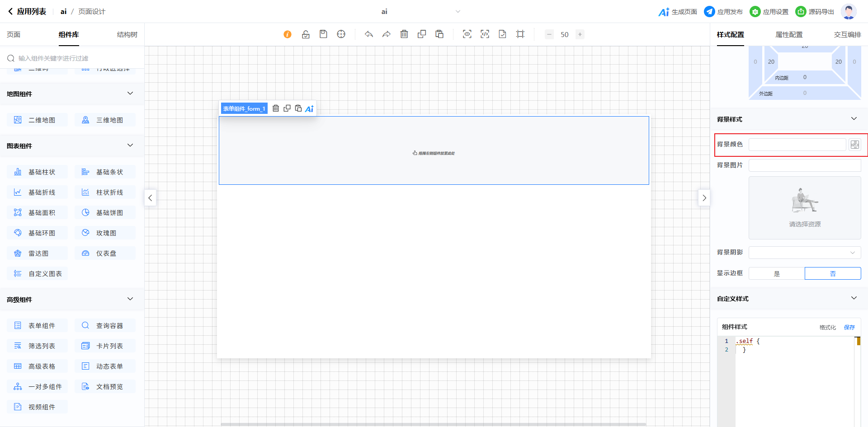The image size is (868, 427).
Task: Collapse the 图表组件 section
Action: (130, 145)
